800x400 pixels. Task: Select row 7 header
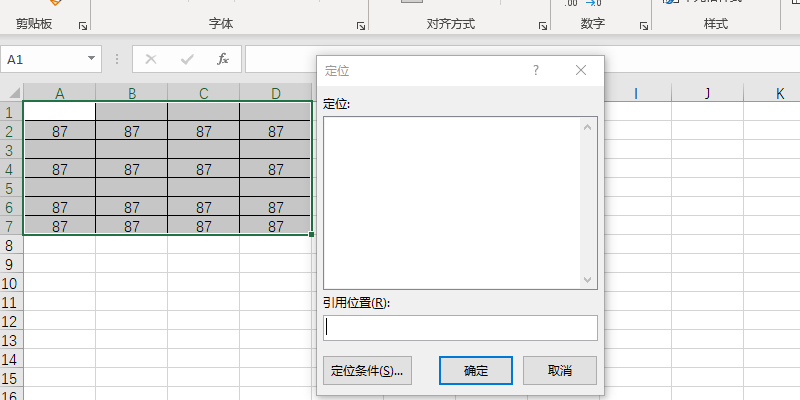11,226
